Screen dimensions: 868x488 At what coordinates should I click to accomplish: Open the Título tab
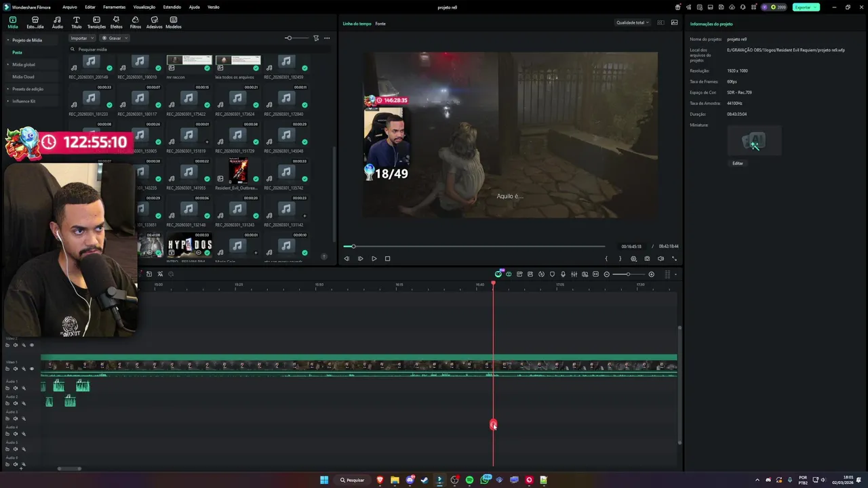(76, 22)
